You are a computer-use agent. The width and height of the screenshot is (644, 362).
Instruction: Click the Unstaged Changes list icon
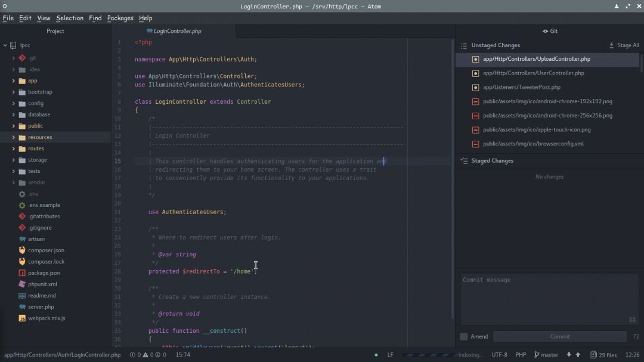(464, 45)
